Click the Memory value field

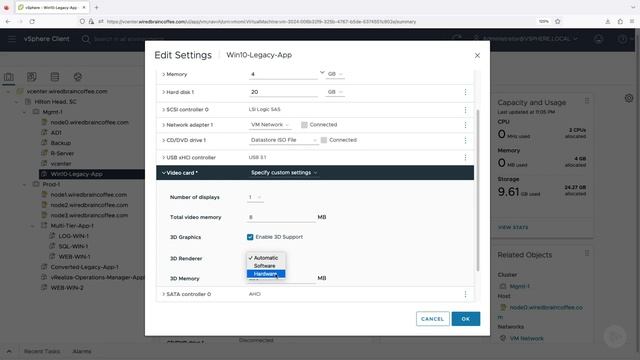coord(283,74)
